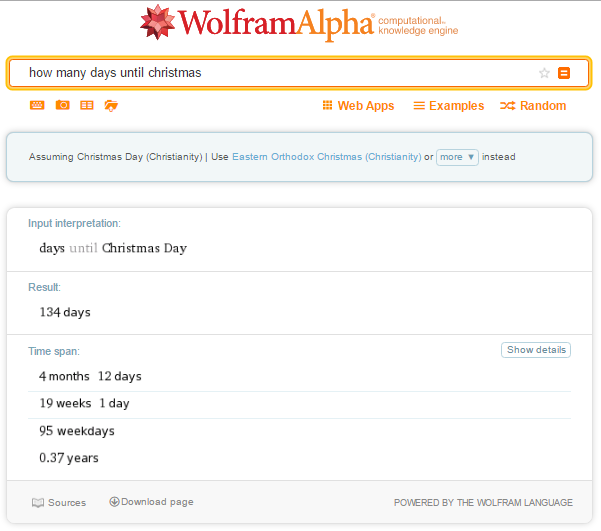
Task: Open image input camera icon
Action: point(62,105)
